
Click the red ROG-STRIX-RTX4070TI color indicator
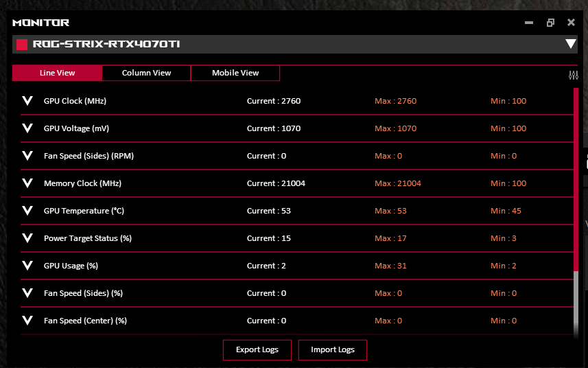[x=22, y=45]
